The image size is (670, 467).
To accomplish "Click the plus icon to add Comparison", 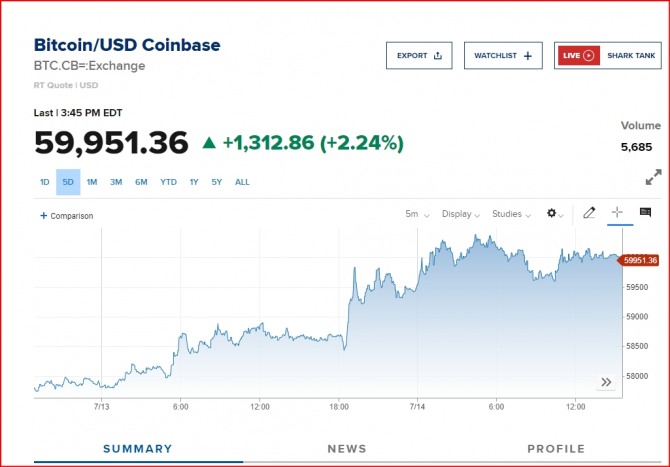I will pos(43,216).
